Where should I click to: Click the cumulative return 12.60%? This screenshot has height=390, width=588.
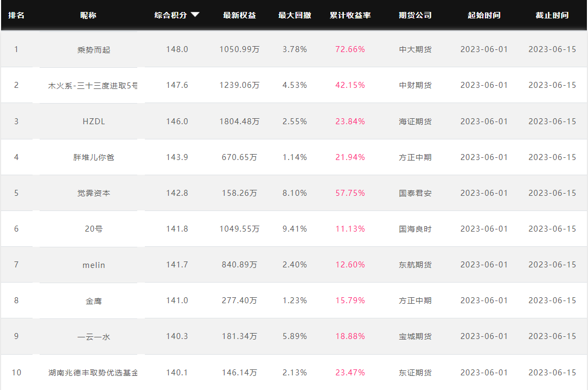click(x=350, y=265)
